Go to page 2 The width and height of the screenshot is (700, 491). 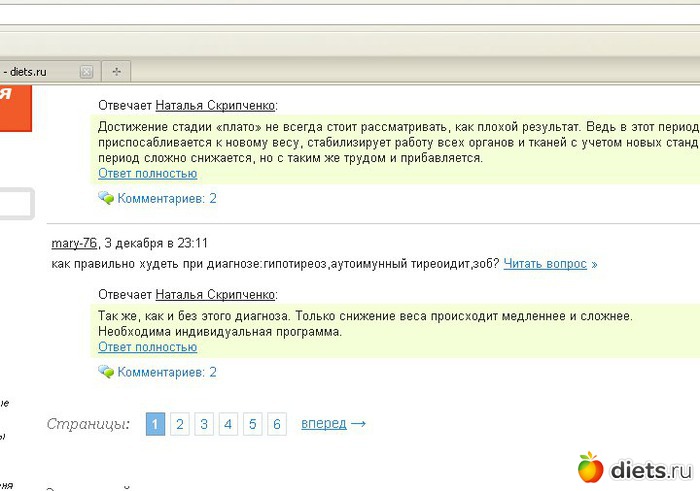(179, 424)
